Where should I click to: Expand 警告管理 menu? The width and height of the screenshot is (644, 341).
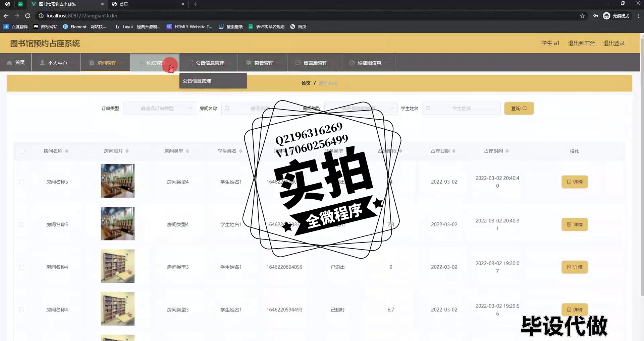(263, 62)
